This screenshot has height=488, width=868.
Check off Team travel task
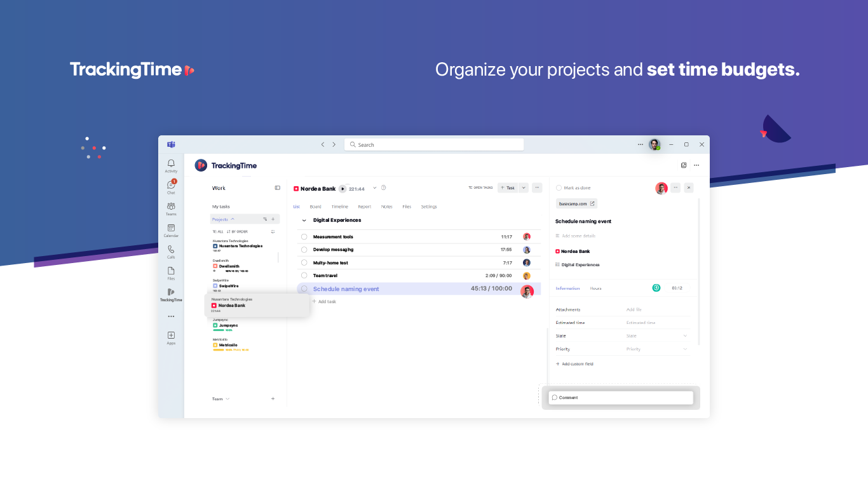click(304, 275)
